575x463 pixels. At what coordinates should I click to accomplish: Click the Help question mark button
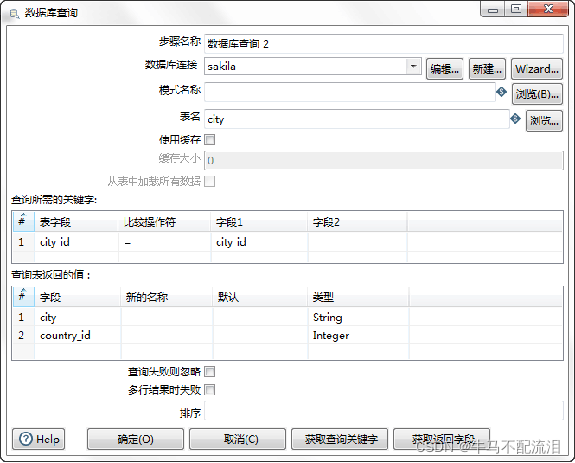coord(39,439)
